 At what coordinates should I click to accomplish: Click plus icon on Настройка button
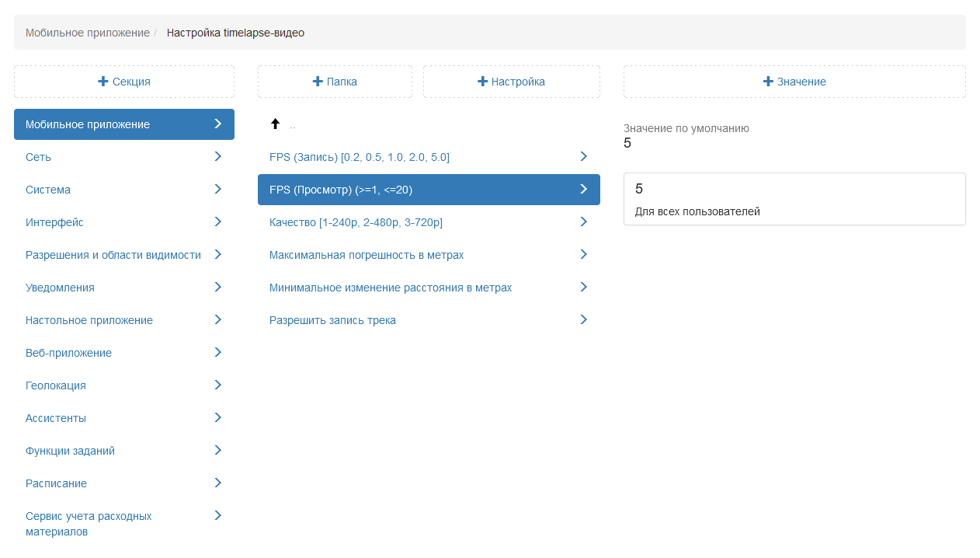[x=482, y=82]
